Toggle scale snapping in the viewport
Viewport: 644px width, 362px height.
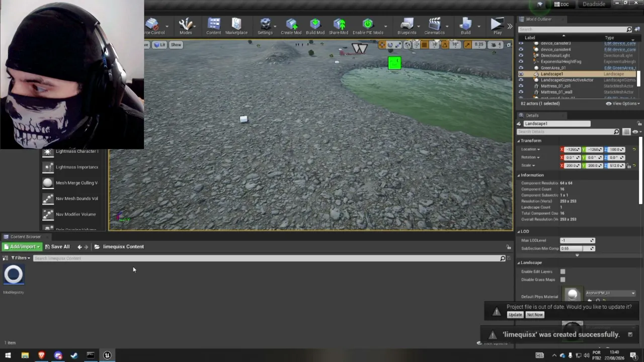pyautogui.click(x=467, y=45)
